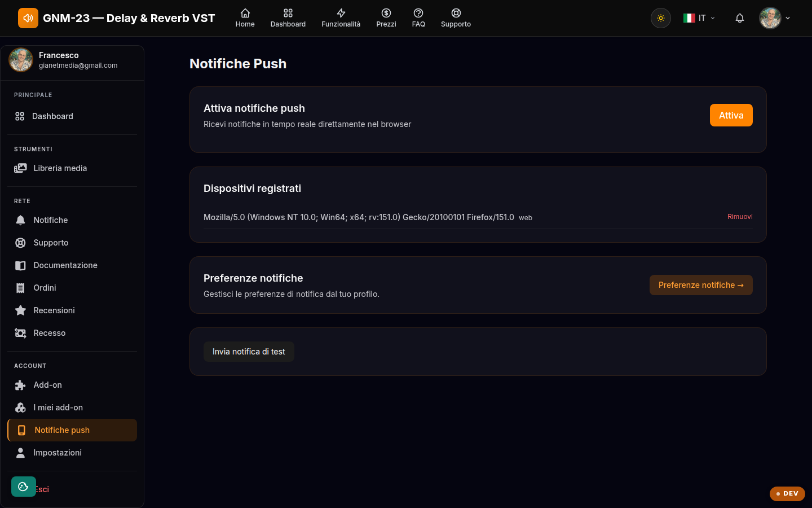
Task: Select Notifiche push in sidebar
Action: 72,430
